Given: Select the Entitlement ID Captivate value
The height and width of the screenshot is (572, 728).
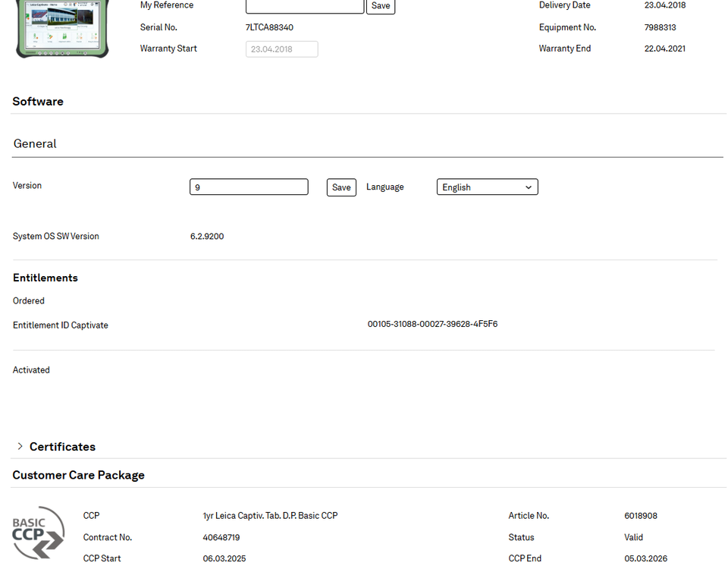Looking at the screenshot, I should (x=432, y=324).
